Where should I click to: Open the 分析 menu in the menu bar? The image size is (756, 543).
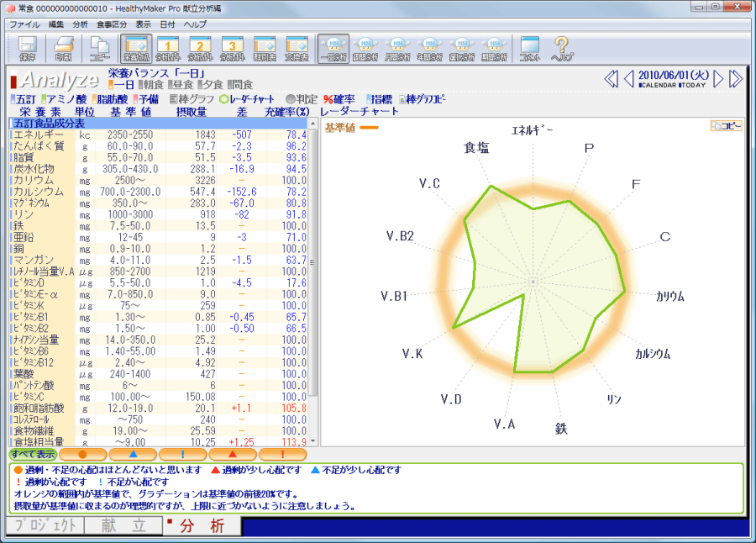click(x=80, y=24)
